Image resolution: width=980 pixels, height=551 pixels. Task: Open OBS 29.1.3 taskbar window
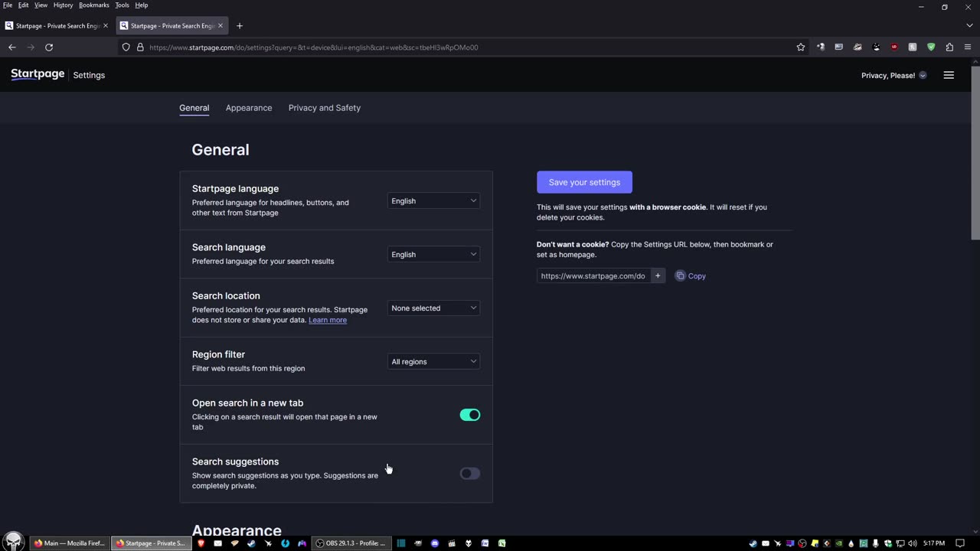(353, 543)
